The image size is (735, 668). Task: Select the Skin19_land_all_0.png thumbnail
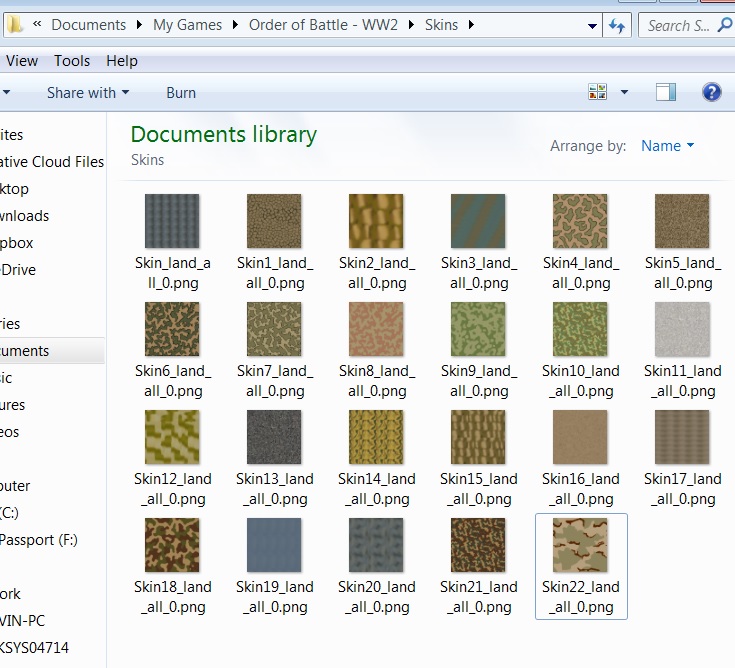[274, 546]
